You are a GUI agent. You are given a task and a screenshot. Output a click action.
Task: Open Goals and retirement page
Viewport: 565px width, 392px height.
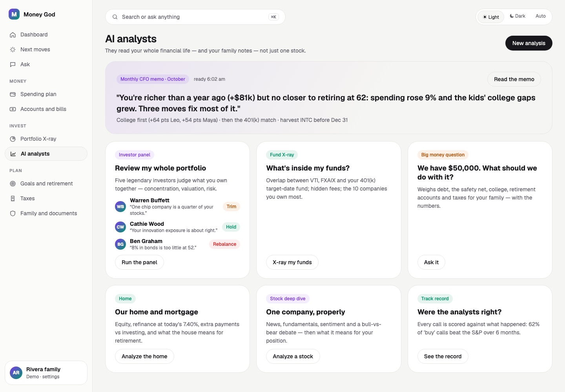[x=46, y=184]
